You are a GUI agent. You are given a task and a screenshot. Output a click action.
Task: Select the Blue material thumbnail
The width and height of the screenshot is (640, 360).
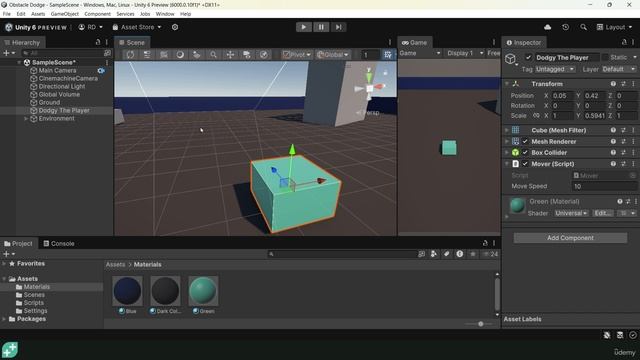pyautogui.click(x=127, y=291)
